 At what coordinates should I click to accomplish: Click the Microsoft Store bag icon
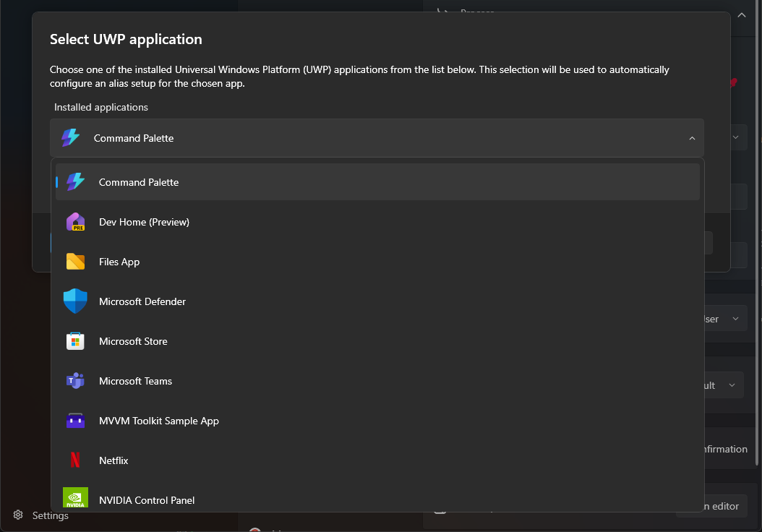[x=75, y=341]
